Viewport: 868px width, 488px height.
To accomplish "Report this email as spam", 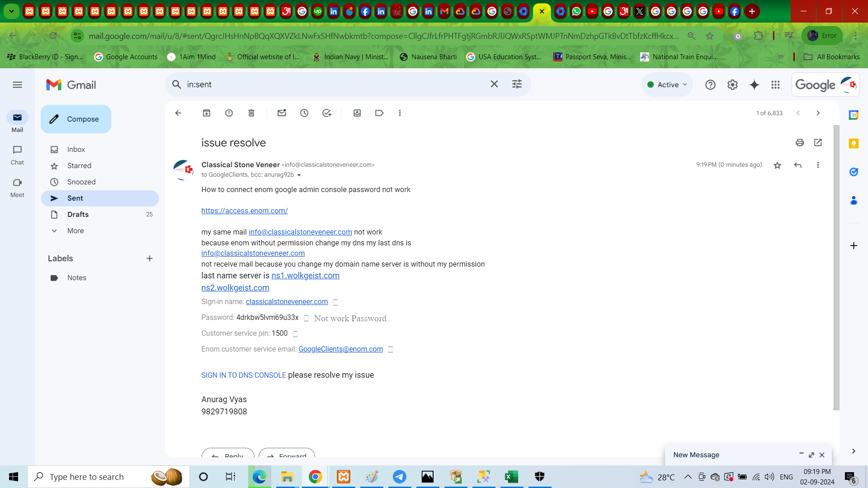I will point(229,113).
